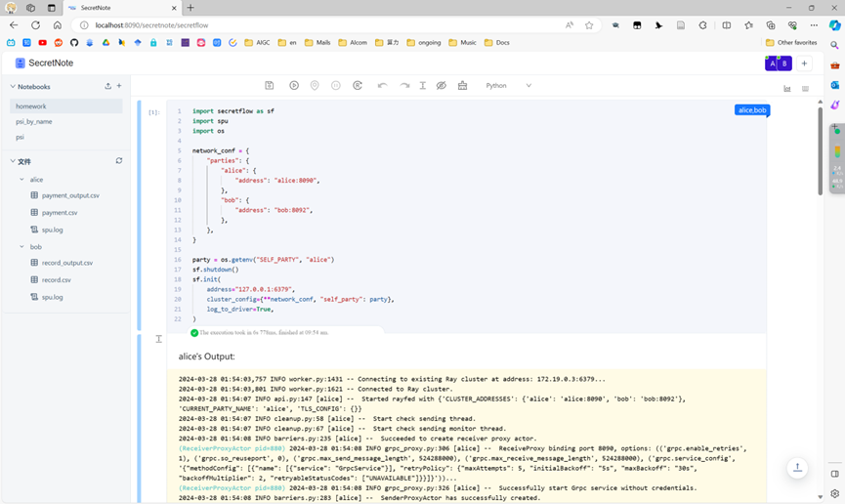Click the toolbox icon in notebook toolbar
The image size is (845, 504).
(x=463, y=86)
